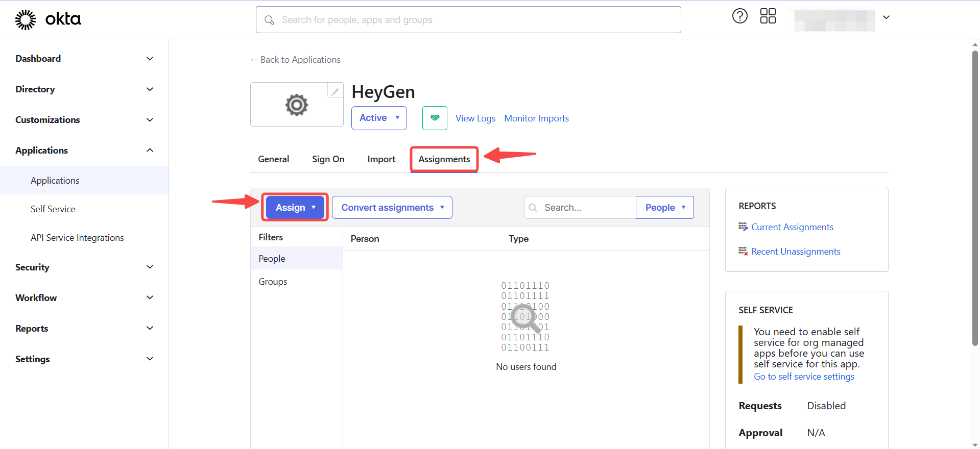Open the People search type dropdown
980x449 pixels.
664,207
